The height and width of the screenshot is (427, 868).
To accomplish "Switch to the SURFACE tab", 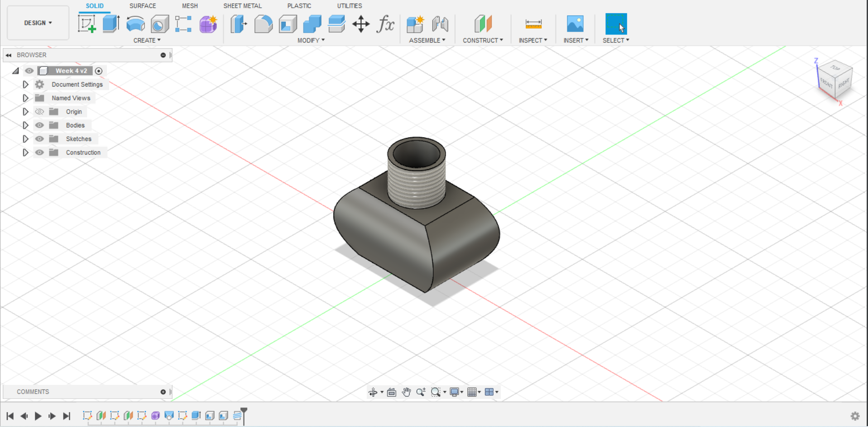I will (x=143, y=6).
